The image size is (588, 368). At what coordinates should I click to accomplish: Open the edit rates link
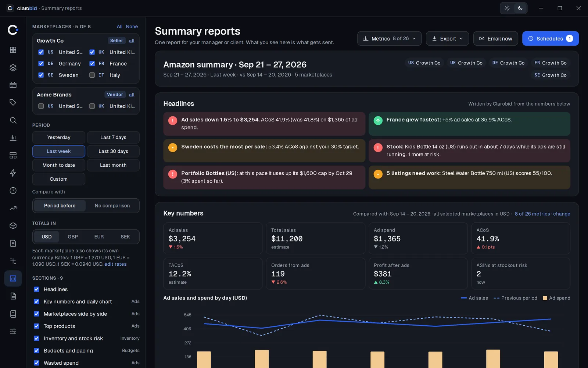pyautogui.click(x=115, y=264)
